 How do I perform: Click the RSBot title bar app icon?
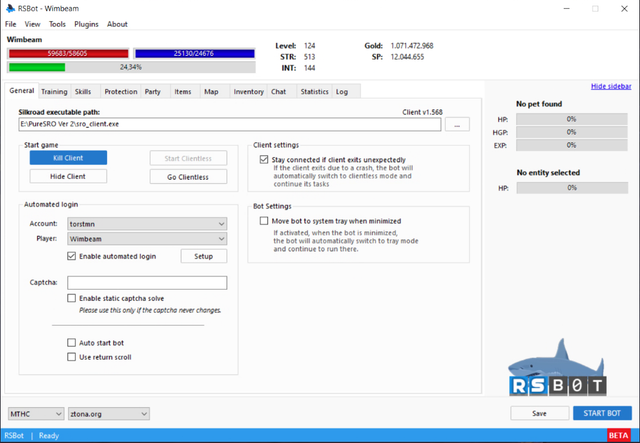point(10,8)
